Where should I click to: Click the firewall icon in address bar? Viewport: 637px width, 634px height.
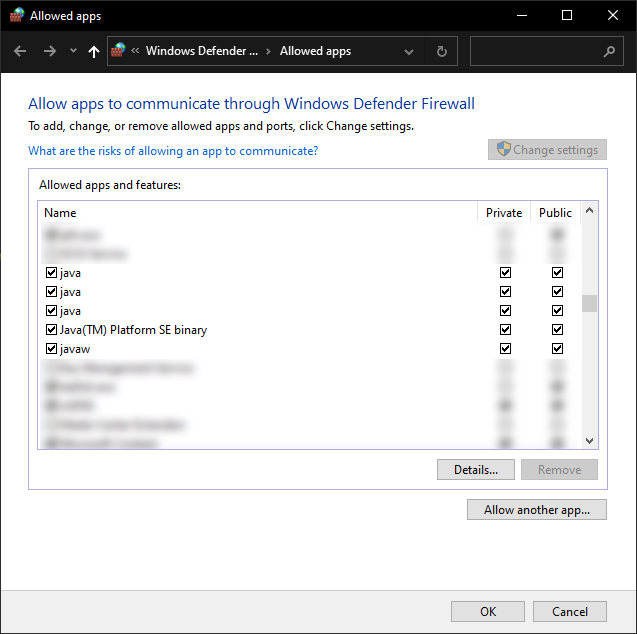point(119,51)
